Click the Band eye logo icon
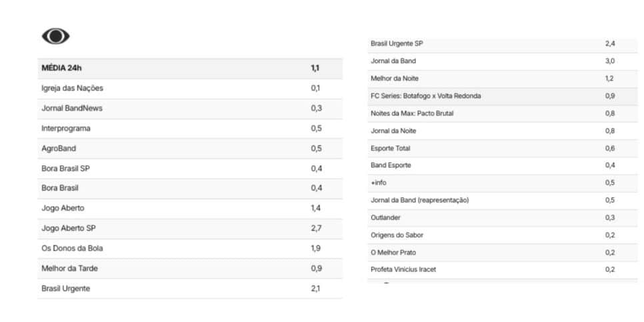The width and height of the screenshot is (644, 322). [55, 36]
